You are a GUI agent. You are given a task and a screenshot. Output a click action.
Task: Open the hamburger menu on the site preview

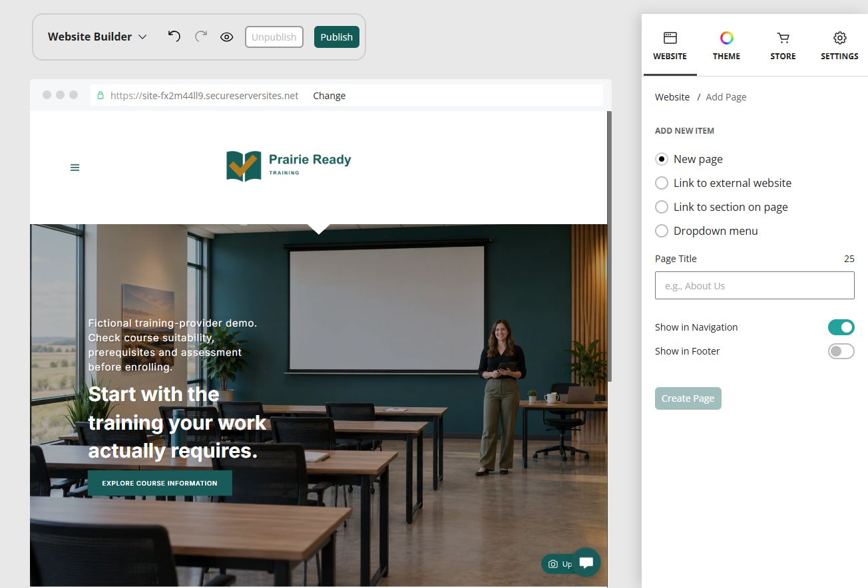75,168
